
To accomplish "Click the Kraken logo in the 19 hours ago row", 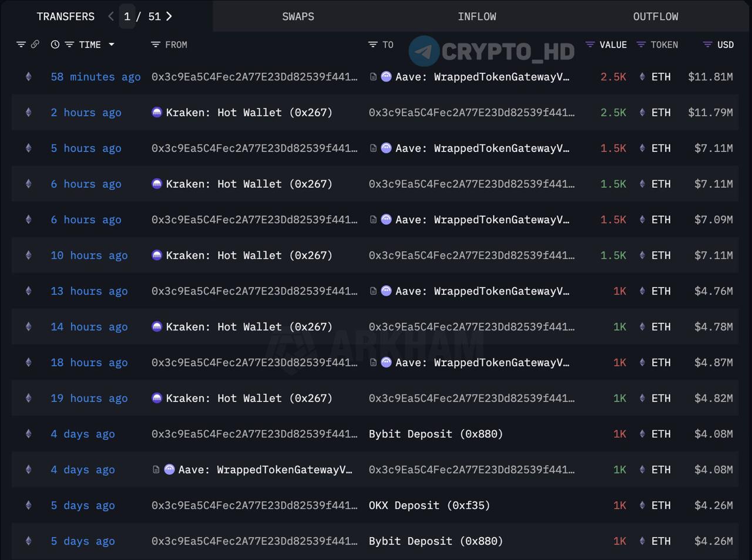I will click(x=157, y=399).
